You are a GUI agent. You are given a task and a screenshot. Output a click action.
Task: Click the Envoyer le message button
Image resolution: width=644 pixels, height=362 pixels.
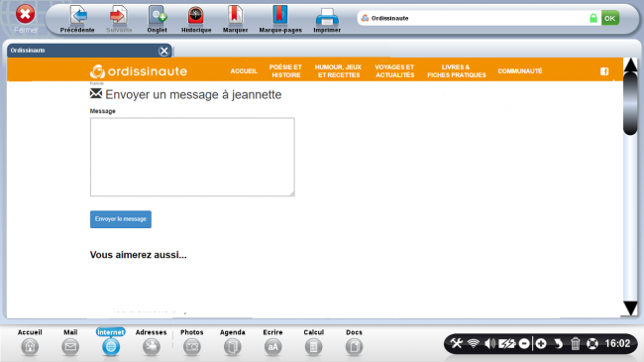121,219
